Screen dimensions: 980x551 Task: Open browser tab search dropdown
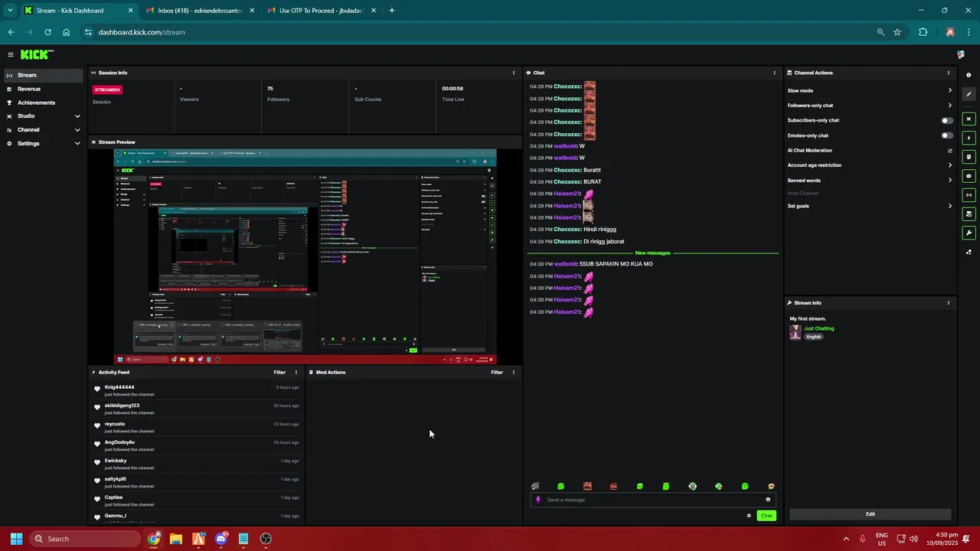pyautogui.click(x=10, y=10)
